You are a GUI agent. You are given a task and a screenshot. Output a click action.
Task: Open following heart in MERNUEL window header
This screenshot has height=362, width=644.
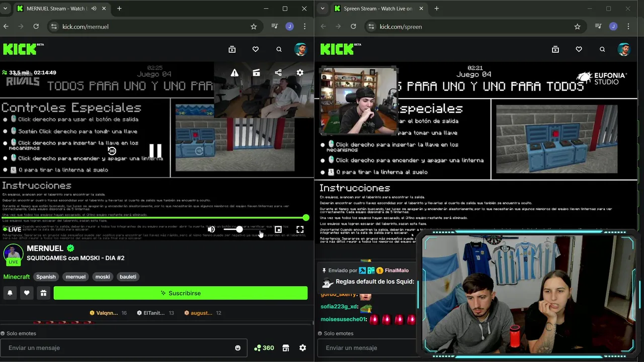[256, 49]
